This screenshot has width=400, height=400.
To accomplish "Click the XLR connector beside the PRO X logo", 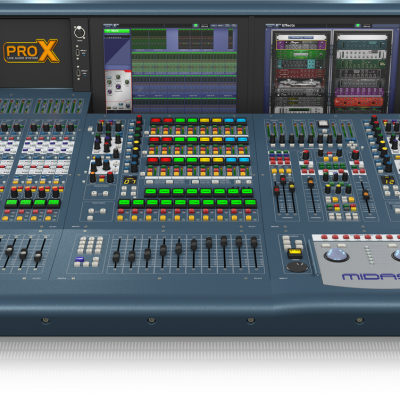I will point(79,32).
